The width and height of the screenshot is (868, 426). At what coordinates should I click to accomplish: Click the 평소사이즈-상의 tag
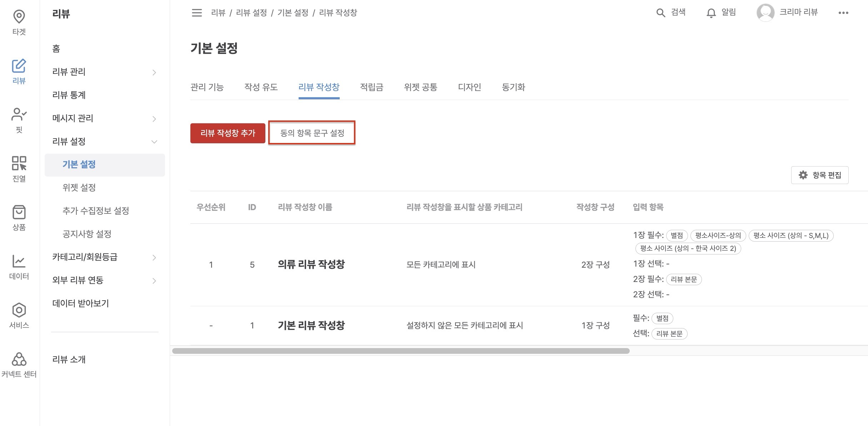click(718, 236)
